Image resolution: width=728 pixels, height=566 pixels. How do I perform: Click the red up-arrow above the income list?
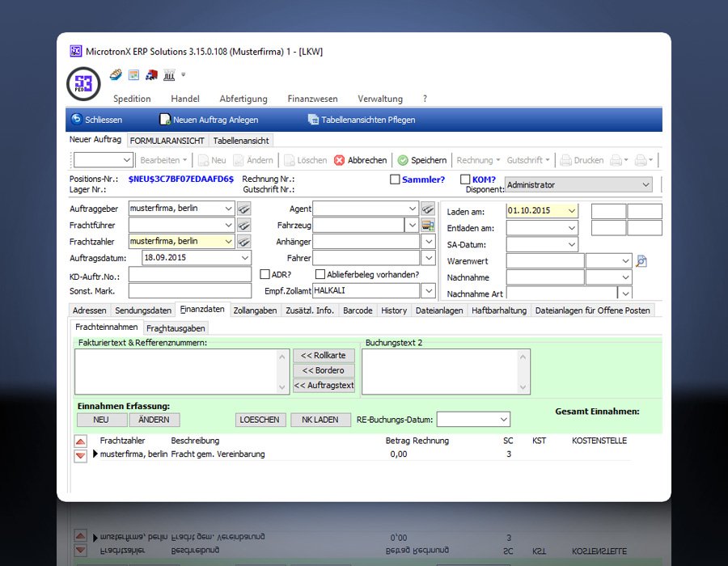(80, 441)
